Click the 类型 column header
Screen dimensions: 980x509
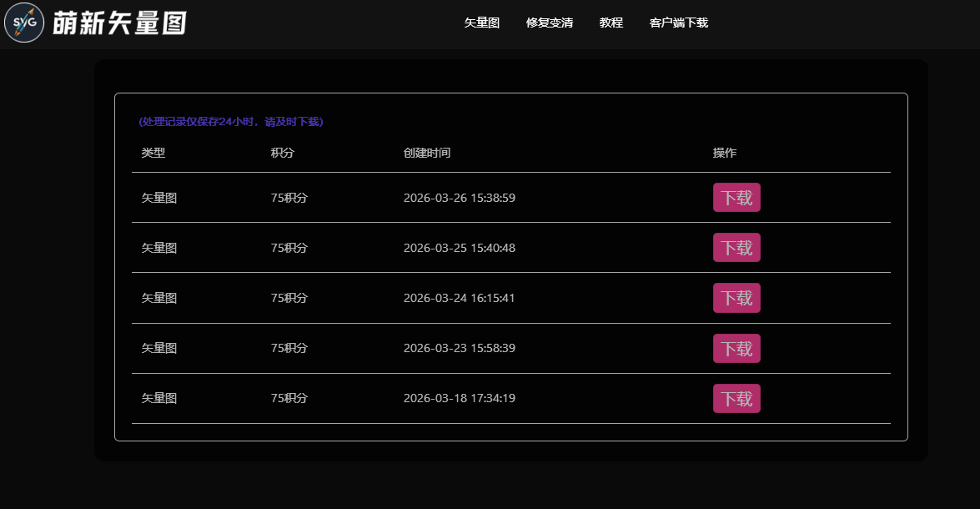[153, 154]
